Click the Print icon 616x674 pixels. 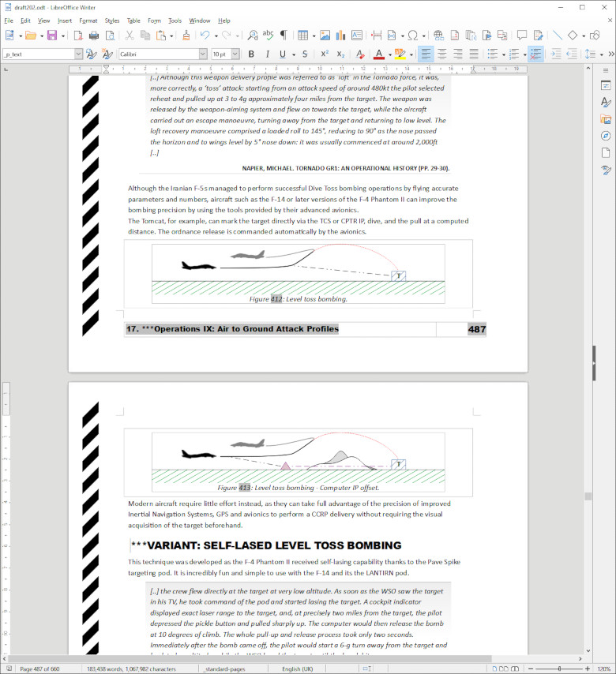(x=94, y=36)
